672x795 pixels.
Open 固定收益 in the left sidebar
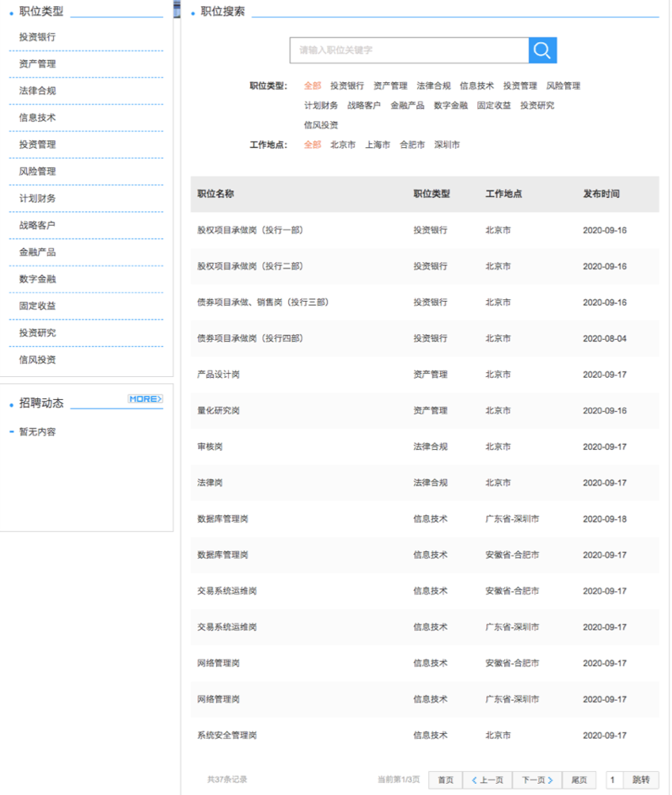[37, 306]
